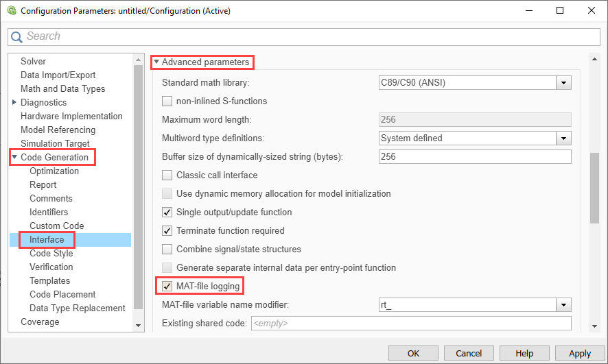Image resolution: width=608 pixels, height=364 pixels.
Task: Open MAT-file variable name modifier dropdown
Action: coord(563,305)
